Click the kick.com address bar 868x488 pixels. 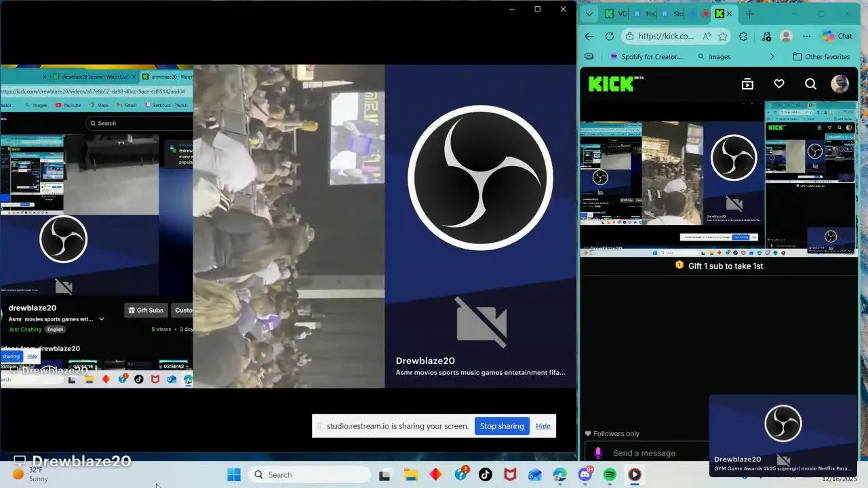pyautogui.click(x=666, y=37)
